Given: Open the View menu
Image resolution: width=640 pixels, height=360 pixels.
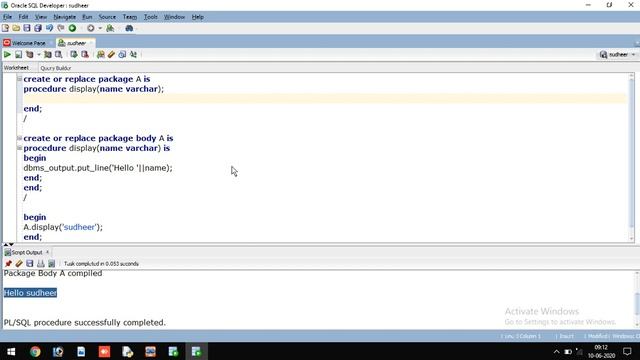Looking at the screenshot, I should (40, 17).
